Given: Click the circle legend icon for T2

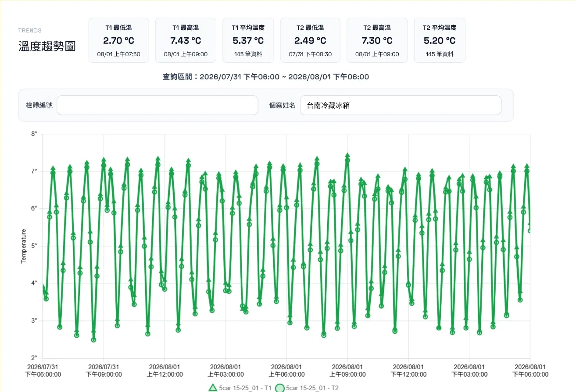Looking at the screenshot, I should click(x=279, y=388).
